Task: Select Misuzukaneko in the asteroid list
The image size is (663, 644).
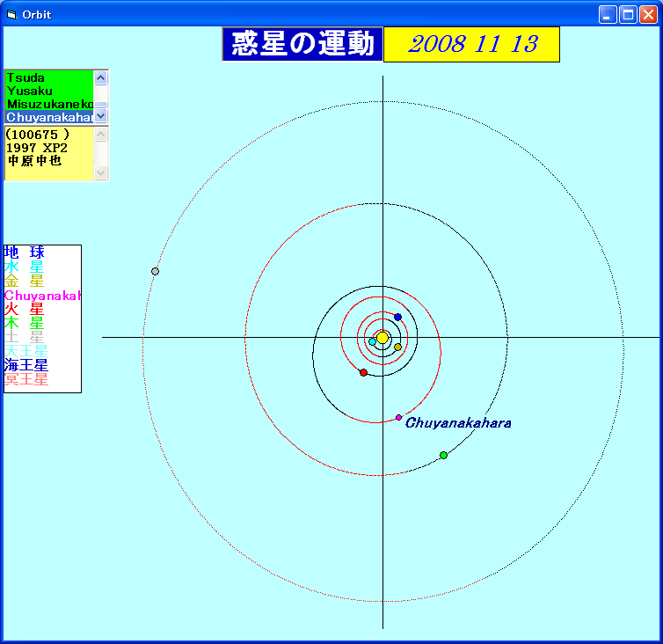Action: pyautogui.click(x=49, y=104)
